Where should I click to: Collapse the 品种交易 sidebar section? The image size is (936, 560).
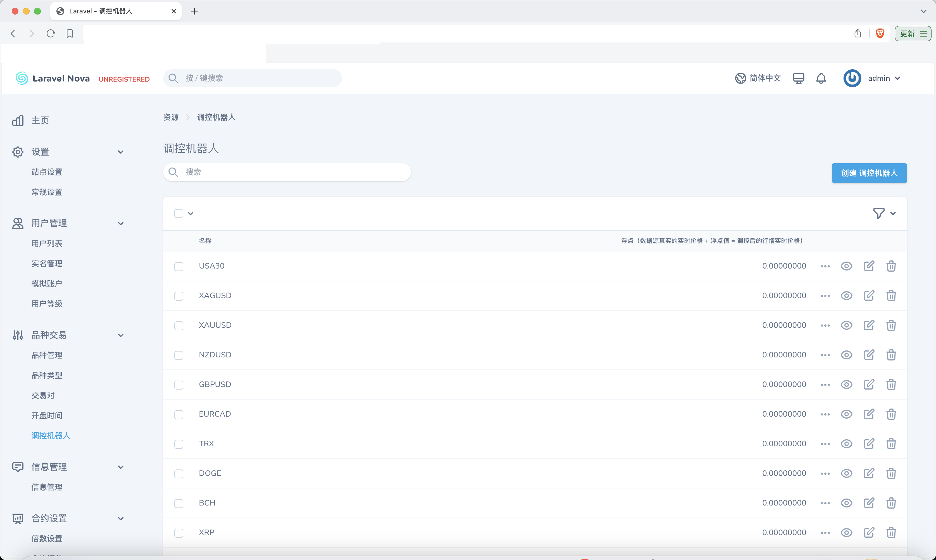point(121,335)
